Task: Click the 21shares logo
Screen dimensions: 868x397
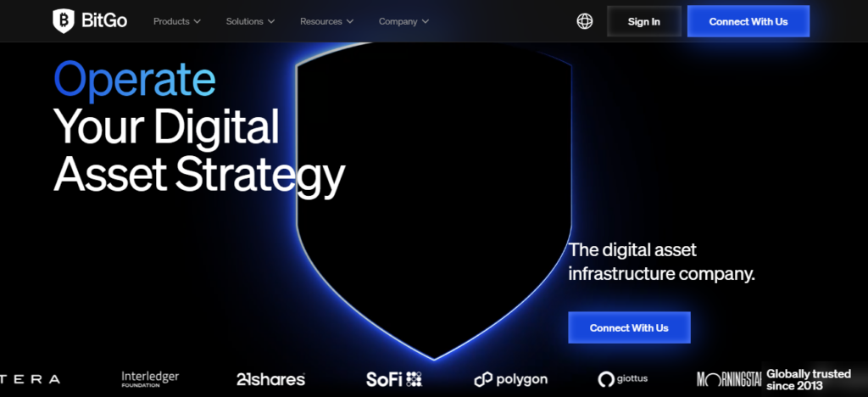Action: click(x=270, y=379)
